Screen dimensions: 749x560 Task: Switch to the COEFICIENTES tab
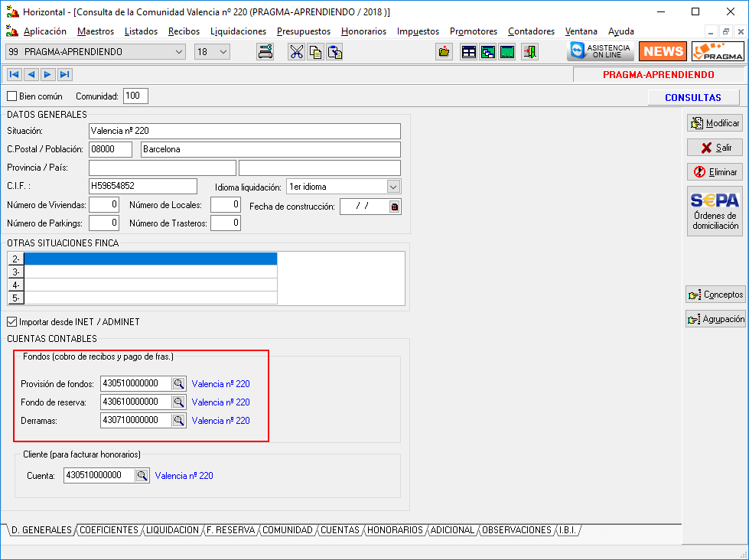(x=109, y=530)
